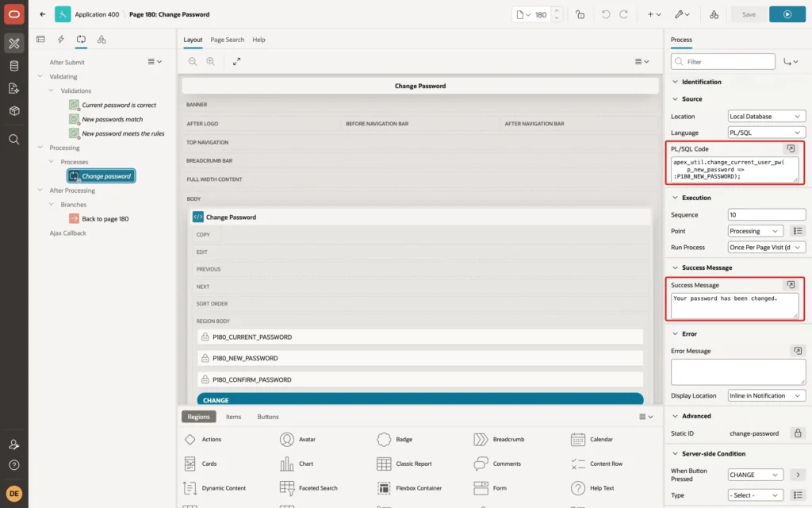Open the When Button Pressed dropdown

pos(755,475)
